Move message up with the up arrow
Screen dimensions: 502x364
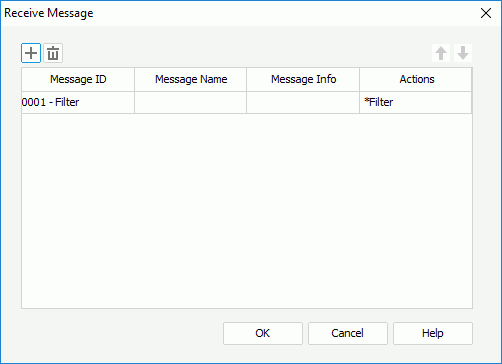(x=441, y=53)
